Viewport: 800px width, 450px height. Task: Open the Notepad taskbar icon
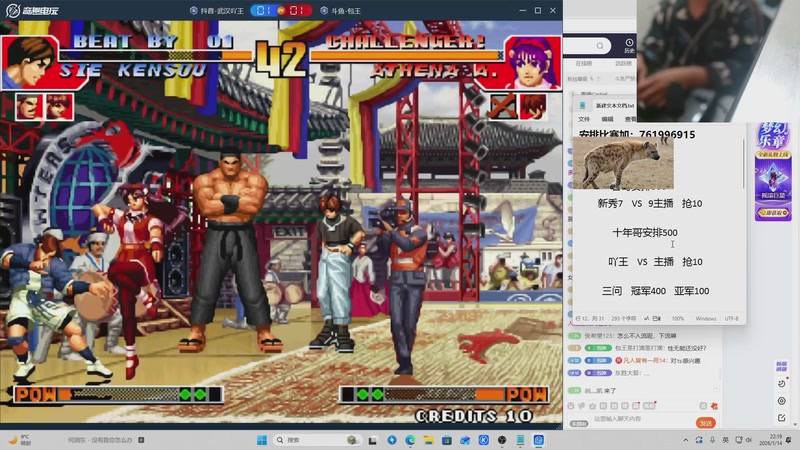pos(520,440)
